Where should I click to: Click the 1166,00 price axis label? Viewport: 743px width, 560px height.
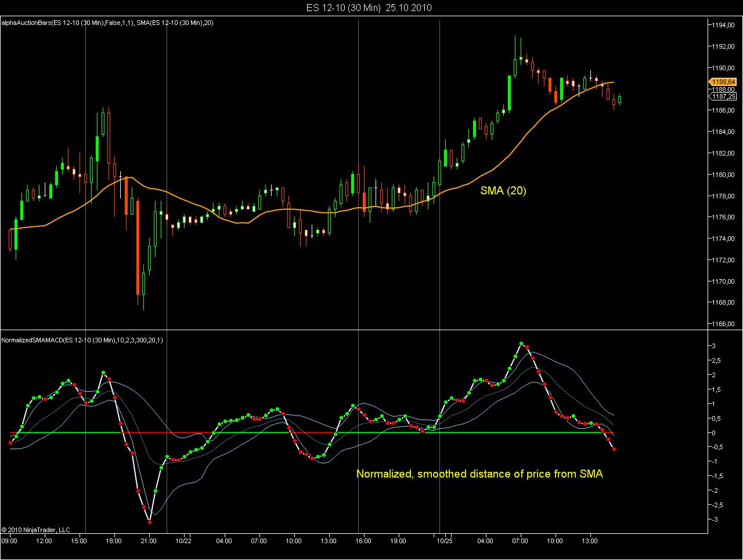(724, 324)
